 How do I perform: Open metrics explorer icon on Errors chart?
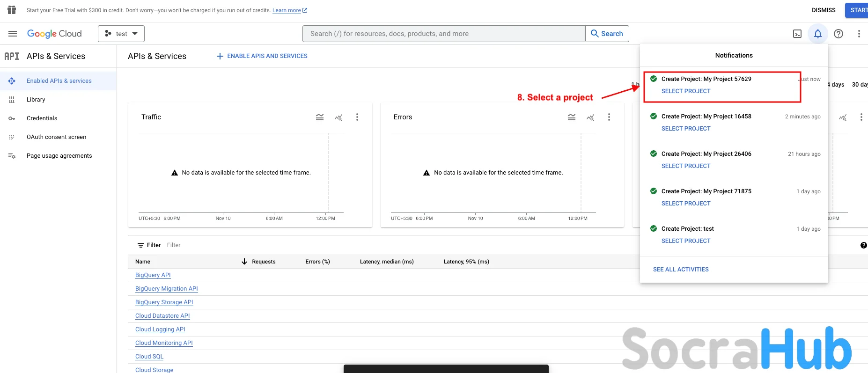590,117
